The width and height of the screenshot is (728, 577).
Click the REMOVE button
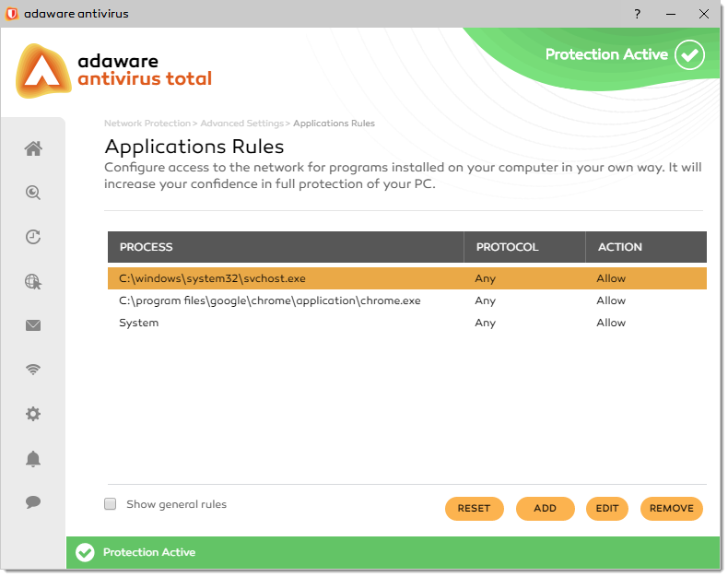coord(672,508)
